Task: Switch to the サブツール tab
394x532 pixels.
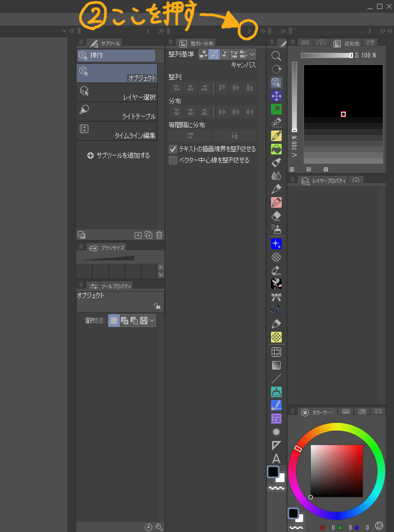Action: click(105, 44)
